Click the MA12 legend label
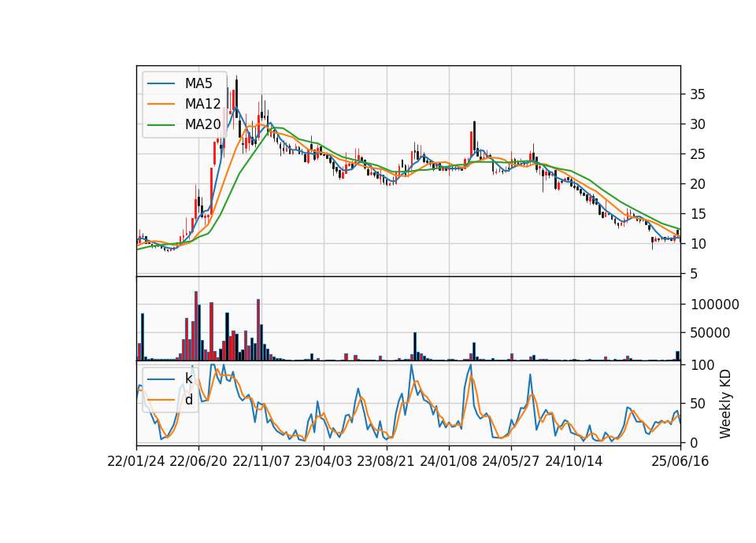This screenshot has width=756, height=543. tap(202, 104)
